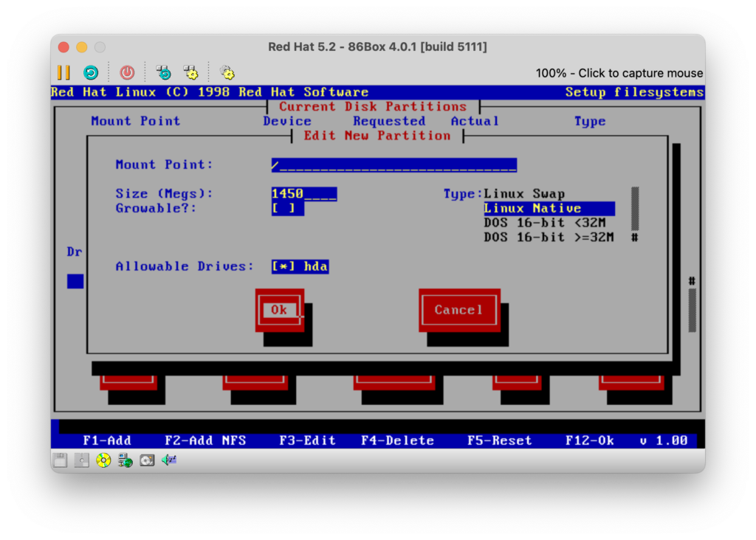The height and width of the screenshot is (540, 756).
Task: Open 86Box settings gear icon
Action: (x=227, y=73)
